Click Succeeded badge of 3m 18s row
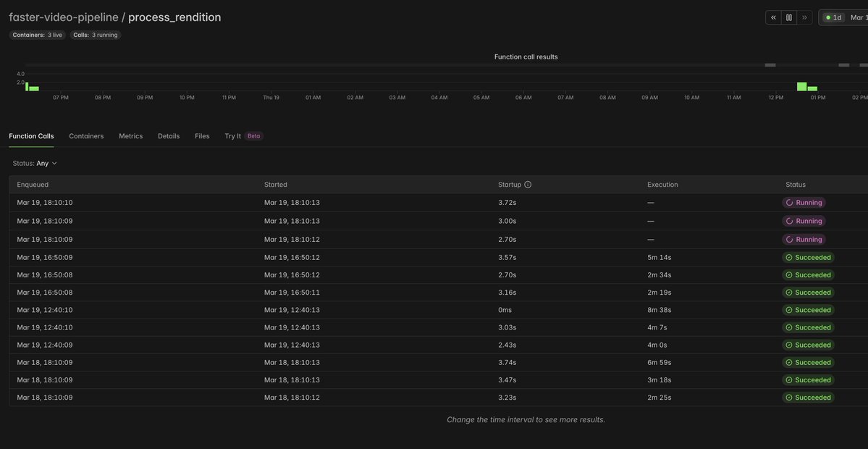 pos(808,380)
